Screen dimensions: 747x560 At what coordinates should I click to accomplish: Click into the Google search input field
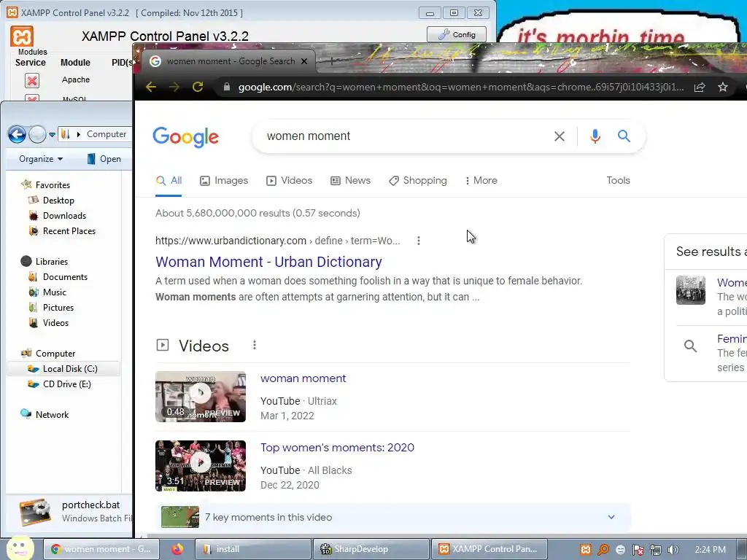405,136
